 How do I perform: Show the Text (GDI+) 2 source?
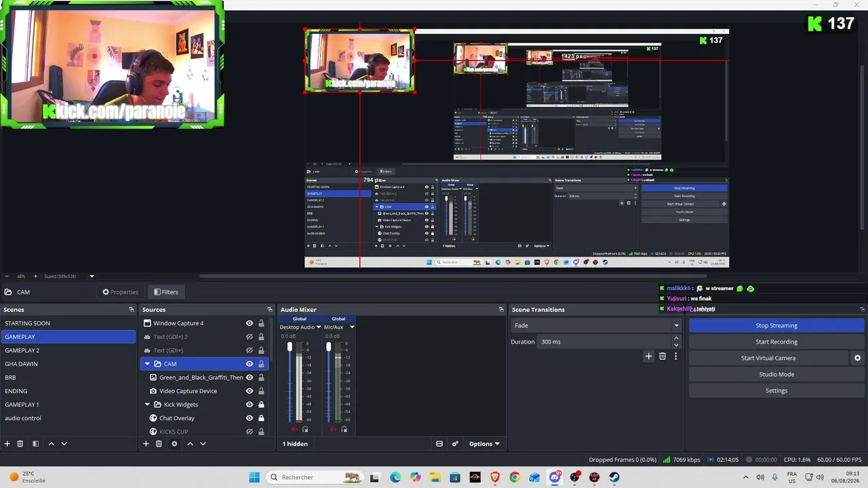250,337
